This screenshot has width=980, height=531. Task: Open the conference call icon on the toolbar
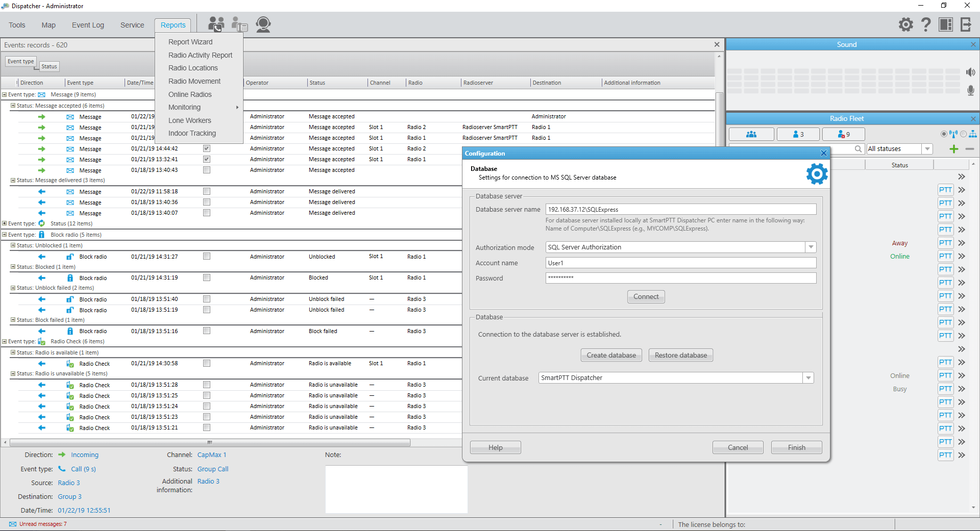pyautogui.click(x=216, y=24)
